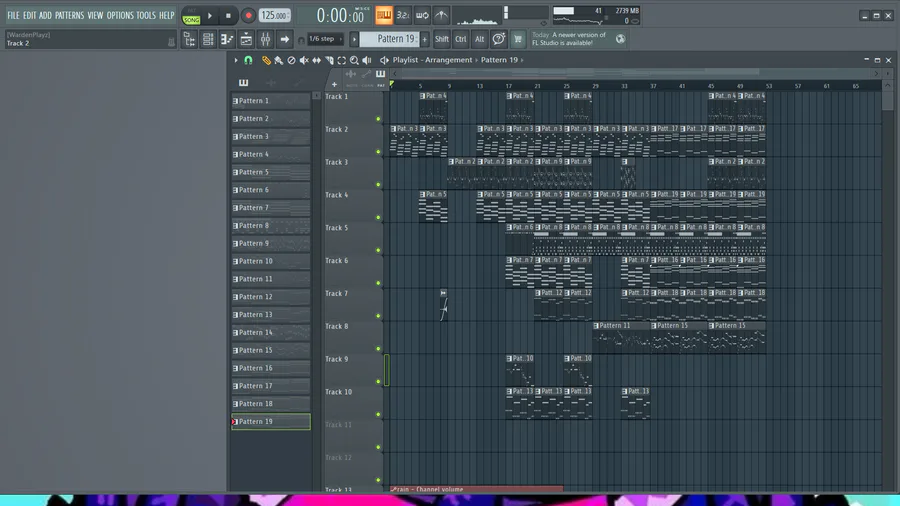Open the TOOLS menu
Image resolution: width=900 pixels, height=506 pixels.
click(x=146, y=15)
